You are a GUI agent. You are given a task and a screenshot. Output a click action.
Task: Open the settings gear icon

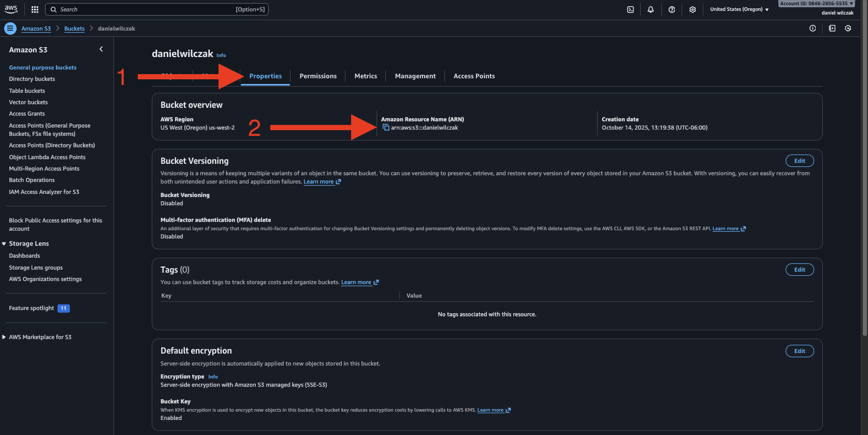[x=692, y=9]
